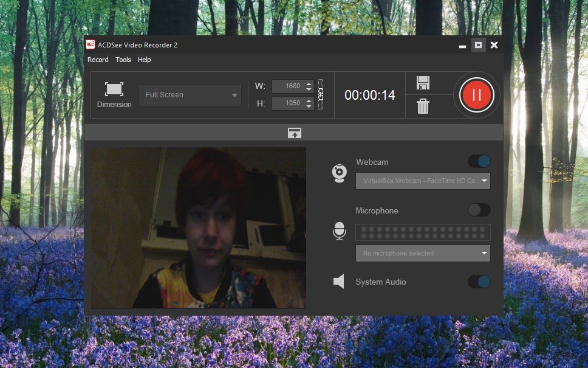The image size is (588, 368).
Task: Disable the System Audio toggle
Action: coord(479,282)
